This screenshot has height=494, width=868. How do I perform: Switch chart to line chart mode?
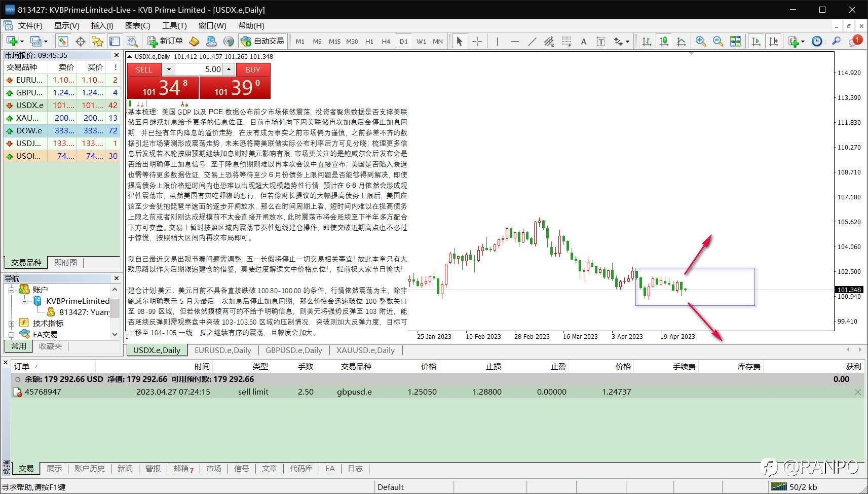681,41
